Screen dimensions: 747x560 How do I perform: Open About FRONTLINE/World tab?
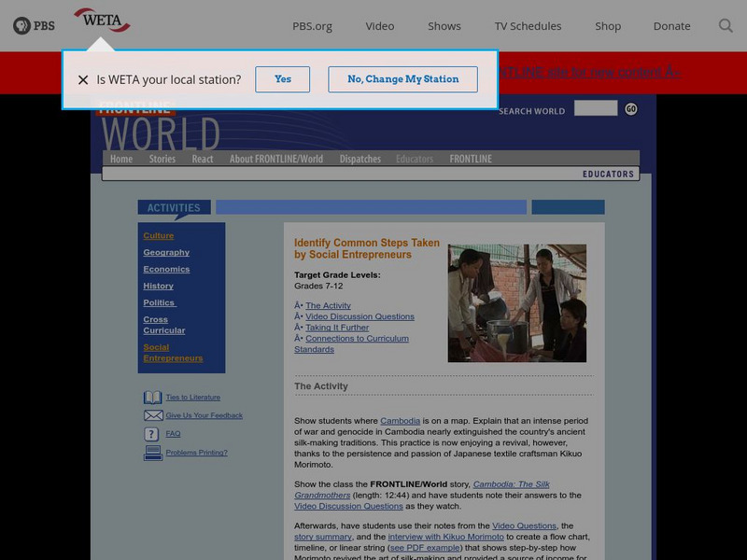click(276, 159)
